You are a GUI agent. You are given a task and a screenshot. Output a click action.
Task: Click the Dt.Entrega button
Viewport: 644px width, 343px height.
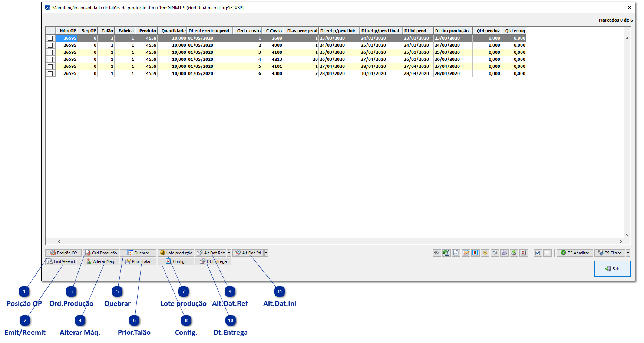(213, 261)
